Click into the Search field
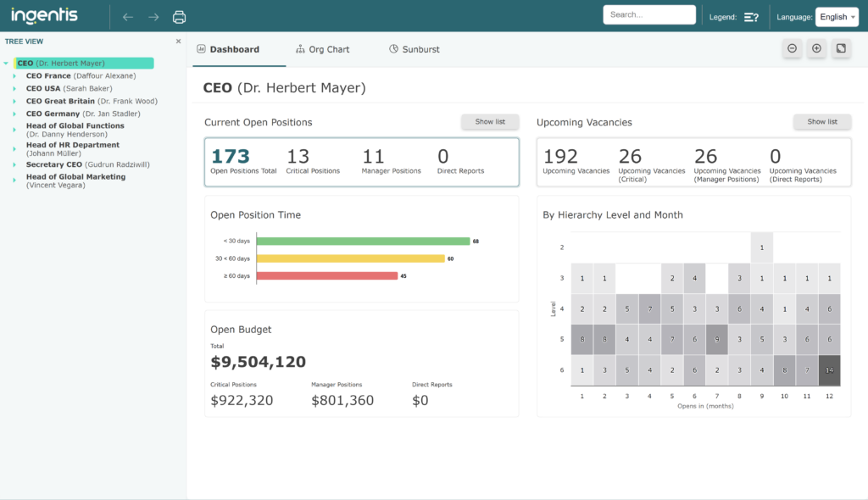This screenshot has height=500, width=868. pyautogui.click(x=649, y=15)
